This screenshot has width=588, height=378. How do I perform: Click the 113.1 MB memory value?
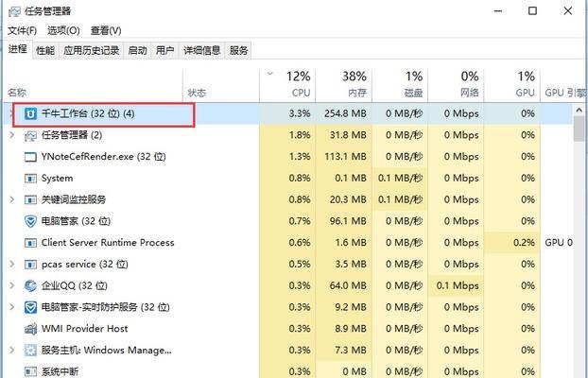[x=345, y=157]
